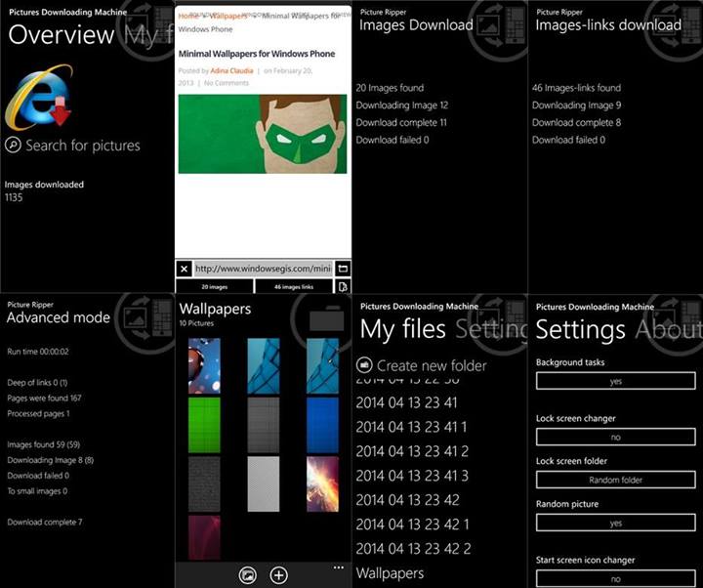
Task: Expand the three-dots menu in Wallpapers app bar
Action: [x=338, y=567]
